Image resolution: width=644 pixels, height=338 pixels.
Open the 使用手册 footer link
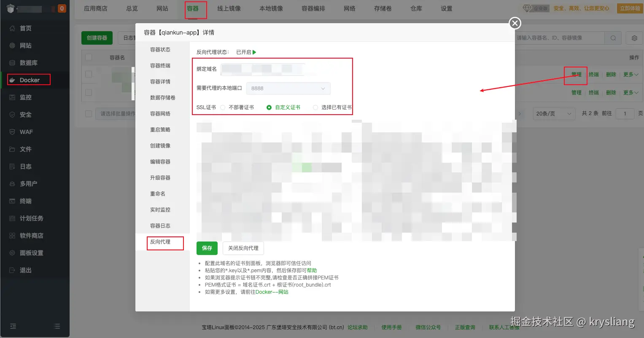pos(391,327)
